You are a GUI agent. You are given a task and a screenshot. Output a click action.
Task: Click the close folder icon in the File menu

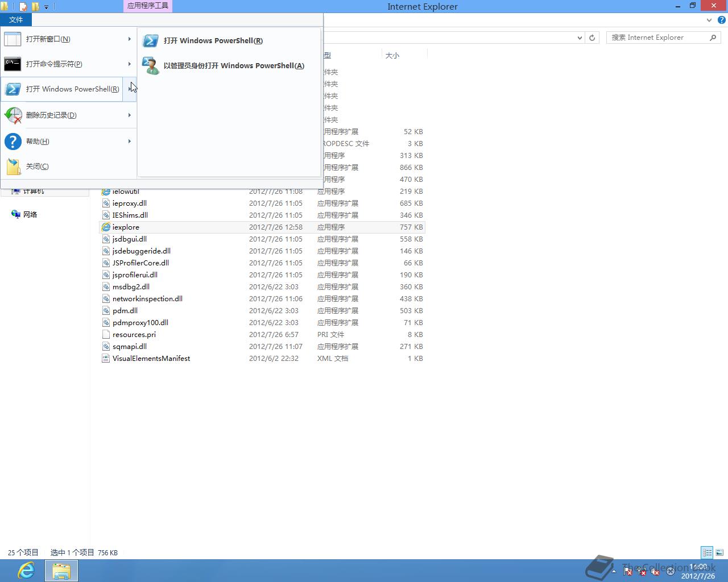[13, 167]
